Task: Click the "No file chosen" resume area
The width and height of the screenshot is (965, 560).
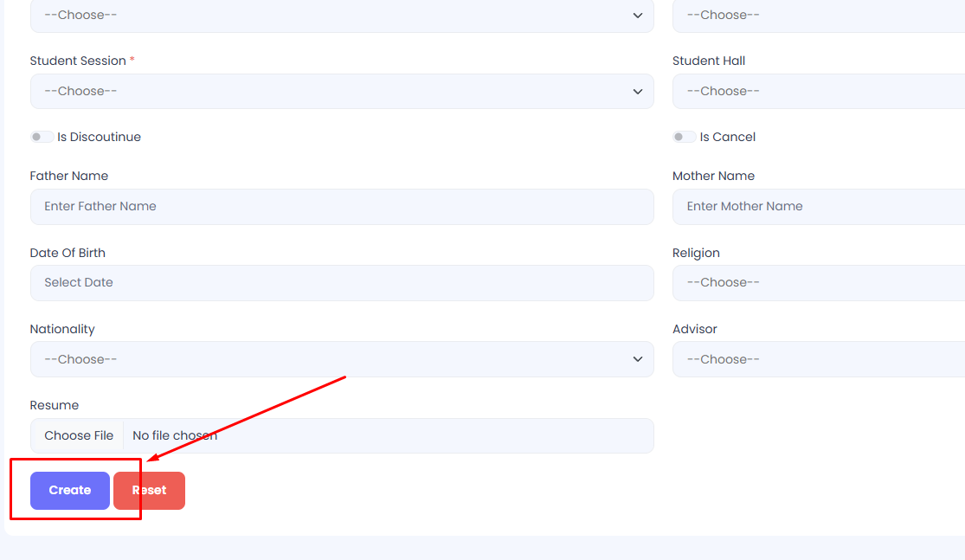Action: [175, 436]
